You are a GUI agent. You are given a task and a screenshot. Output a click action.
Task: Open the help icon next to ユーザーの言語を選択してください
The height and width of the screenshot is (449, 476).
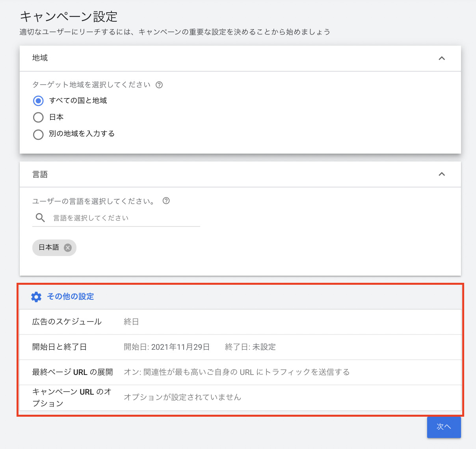coord(166,201)
